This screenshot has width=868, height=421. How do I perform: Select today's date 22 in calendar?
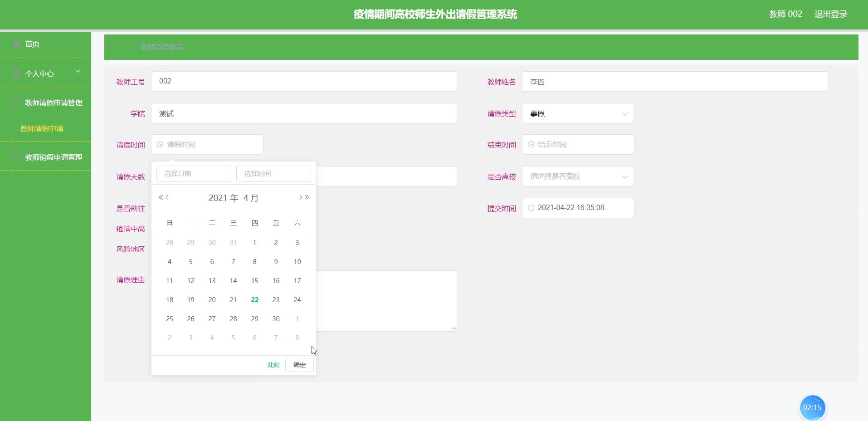[254, 300]
